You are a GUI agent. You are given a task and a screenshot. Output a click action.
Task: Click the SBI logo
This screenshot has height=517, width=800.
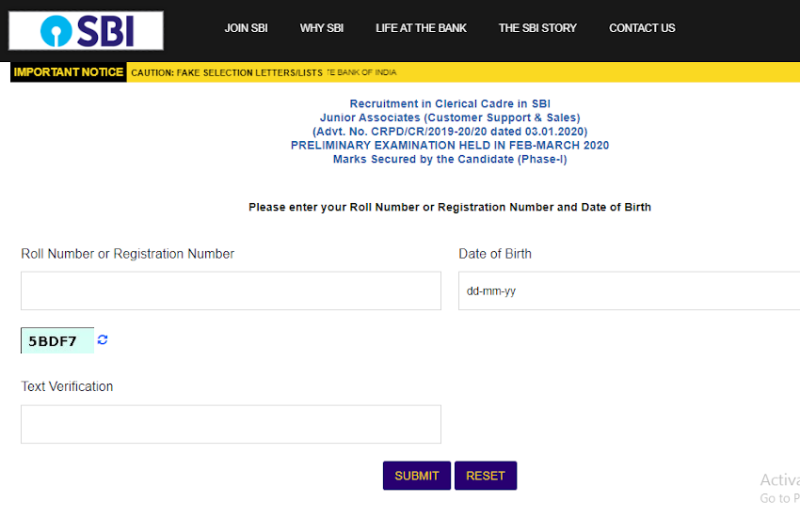coord(86,31)
